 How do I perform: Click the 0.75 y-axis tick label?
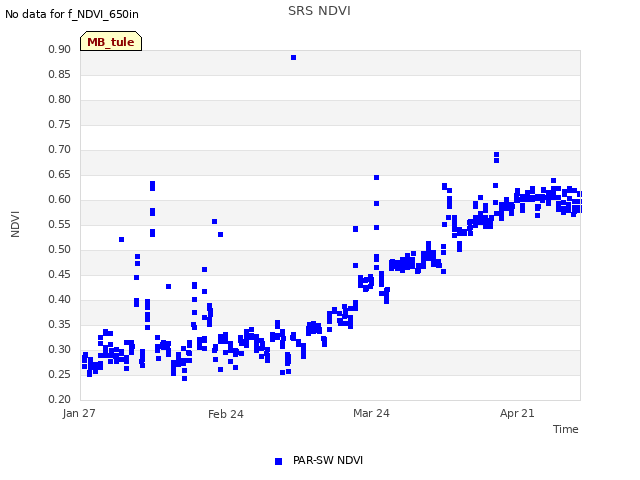[60, 124]
